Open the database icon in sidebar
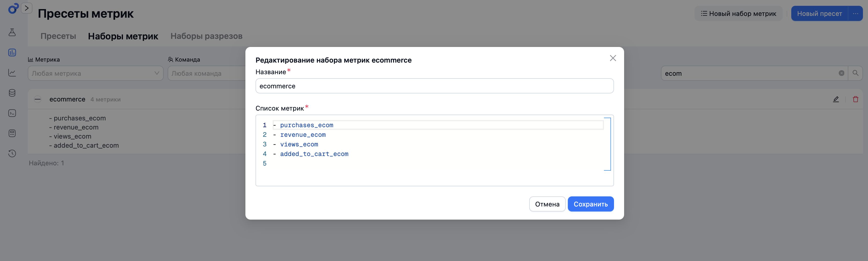 (12, 93)
